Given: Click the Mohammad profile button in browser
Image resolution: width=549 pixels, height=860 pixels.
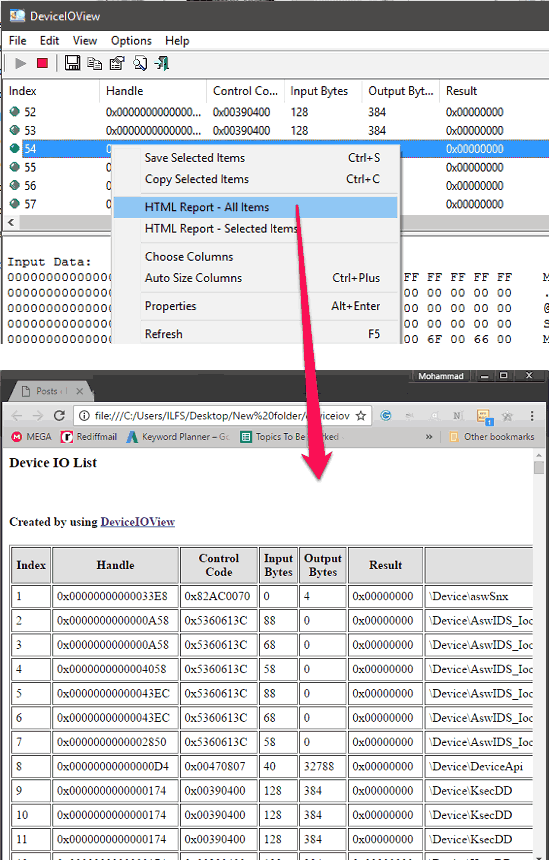Looking at the screenshot, I should [x=441, y=376].
